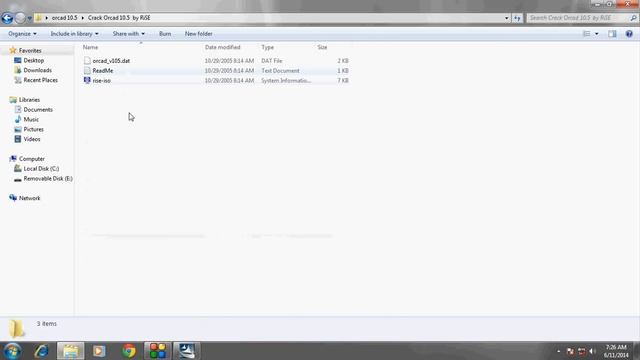Toggle the preview pane
640x360 pixels.
[612, 34]
